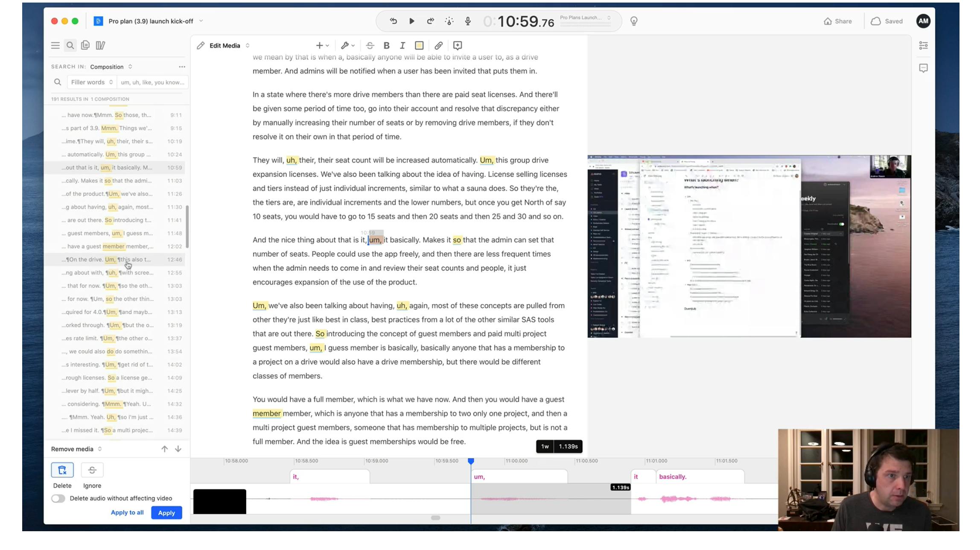This screenshot has width=980, height=550.
Task: Click the Apply button
Action: click(166, 513)
